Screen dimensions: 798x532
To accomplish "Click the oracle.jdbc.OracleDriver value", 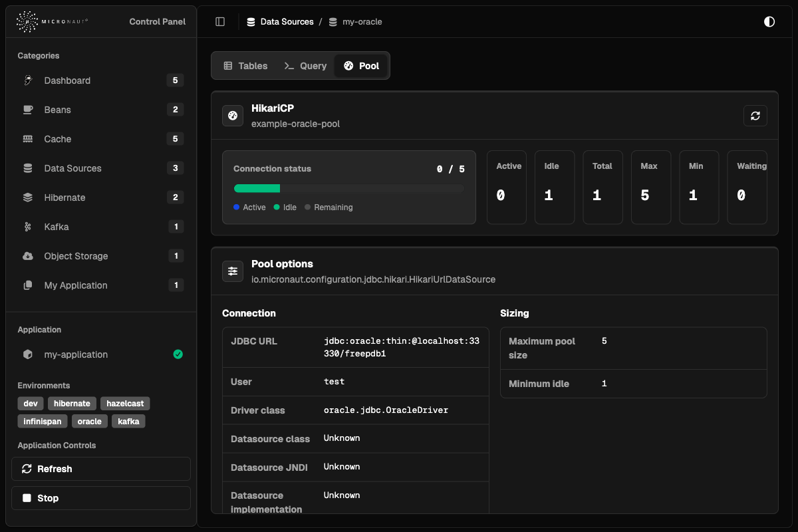I will (x=386, y=410).
